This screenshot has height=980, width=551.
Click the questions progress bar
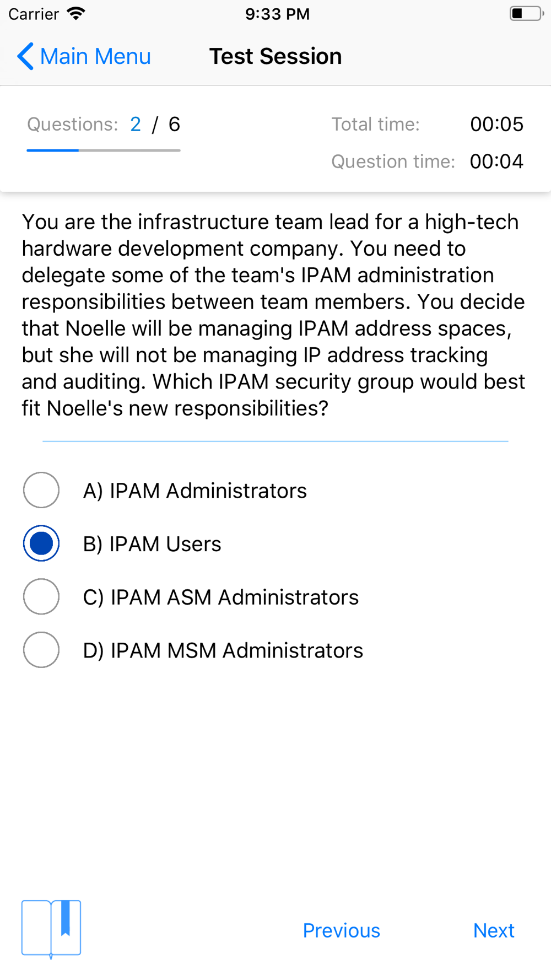coord(104,150)
